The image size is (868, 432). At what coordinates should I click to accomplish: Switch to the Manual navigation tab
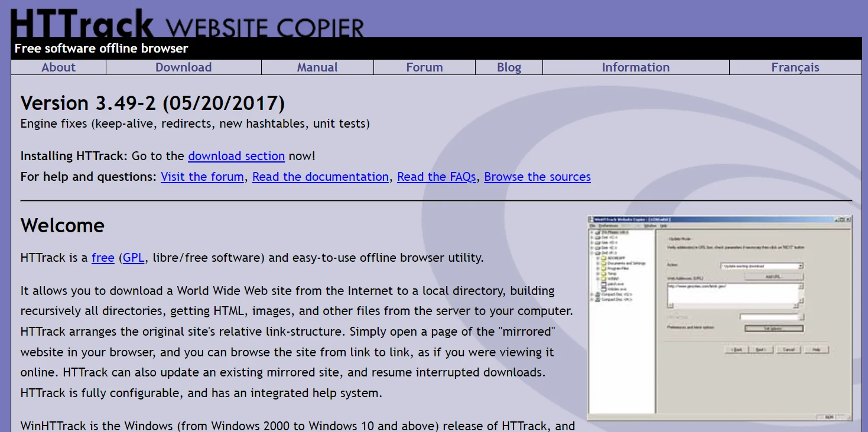tap(317, 67)
